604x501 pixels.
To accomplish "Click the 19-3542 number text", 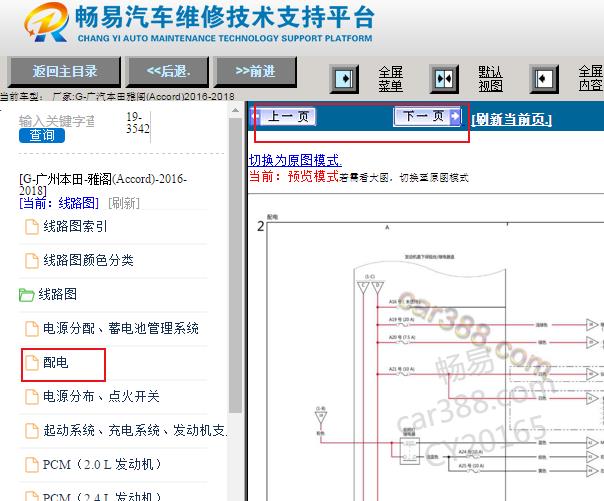I will (x=138, y=123).
